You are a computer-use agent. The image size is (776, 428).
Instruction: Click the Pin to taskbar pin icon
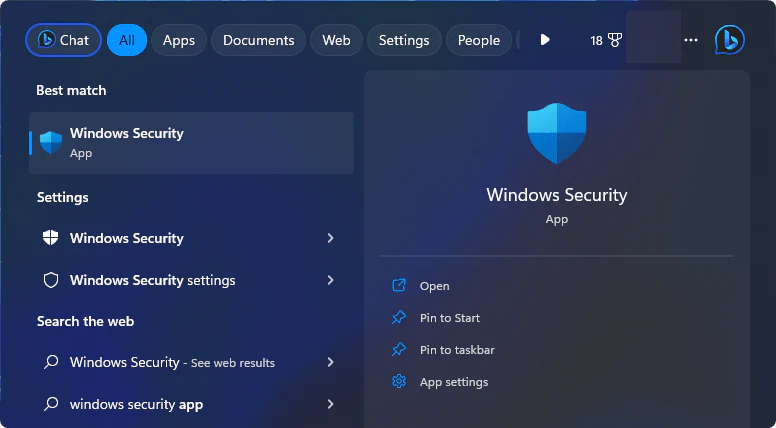399,349
